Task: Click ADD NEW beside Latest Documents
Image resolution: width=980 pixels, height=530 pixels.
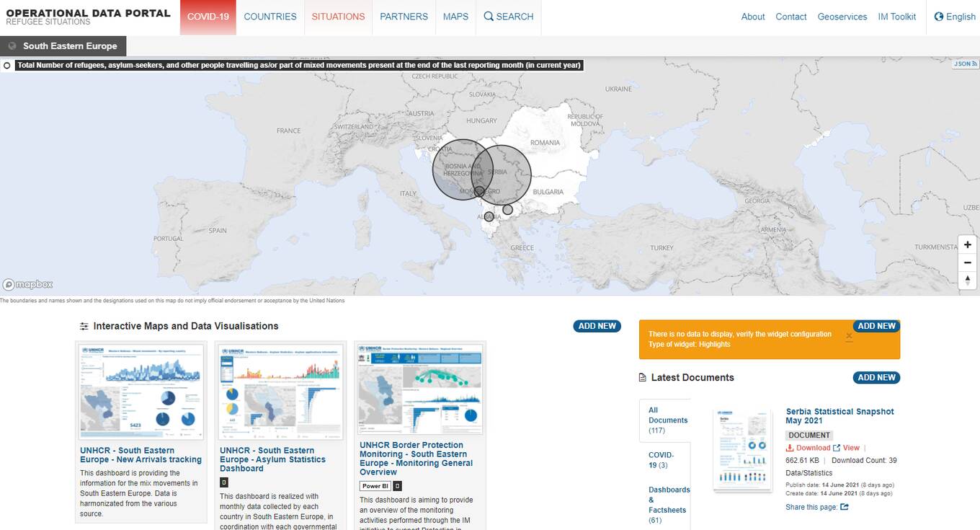Action: [876, 377]
